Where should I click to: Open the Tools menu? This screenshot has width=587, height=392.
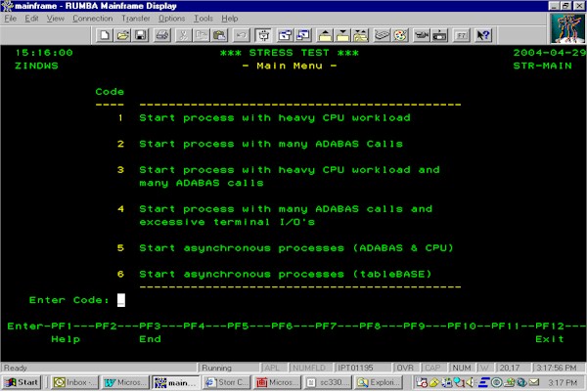pyautogui.click(x=203, y=19)
